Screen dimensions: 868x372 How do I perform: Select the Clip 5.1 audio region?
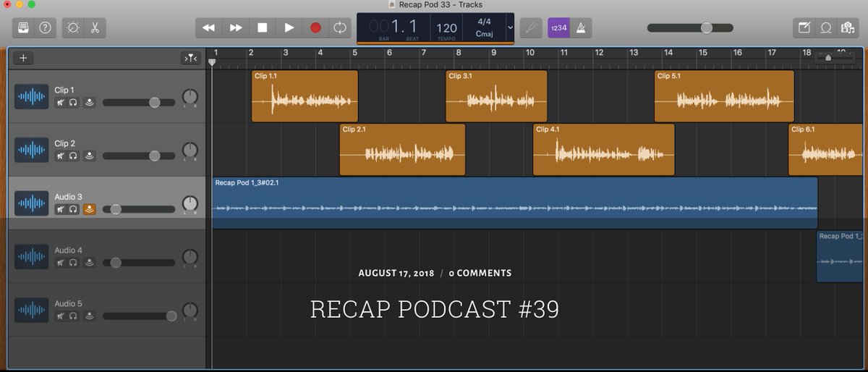(724, 96)
